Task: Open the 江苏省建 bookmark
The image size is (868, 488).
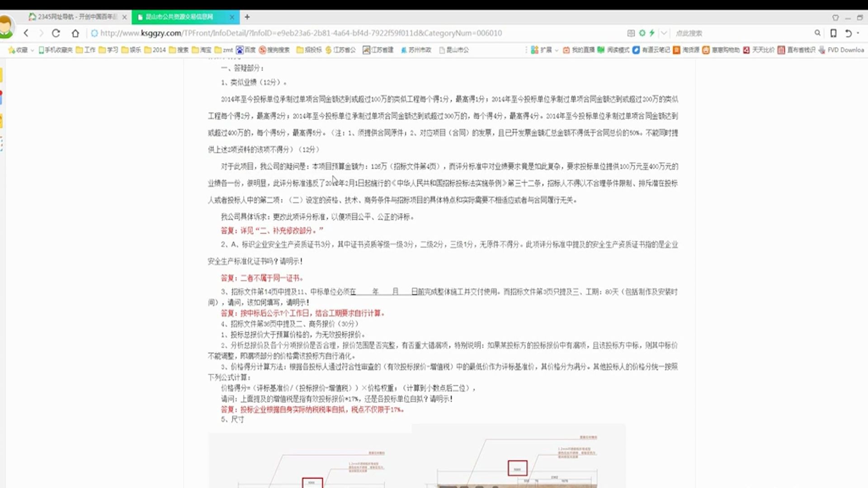Action: pyautogui.click(x=378, y=50)
